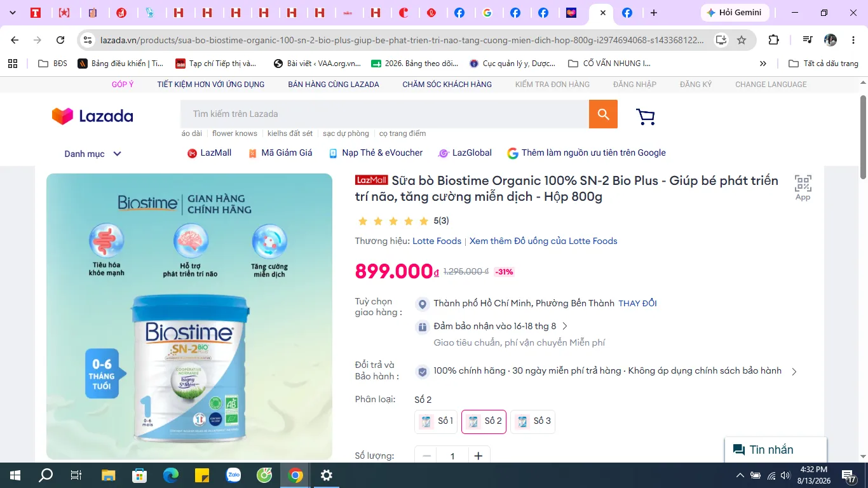The image size is (868, 488).
Task: Open the taskbar search magnifier
Action: pyautogui.click(x=46, y=475)
